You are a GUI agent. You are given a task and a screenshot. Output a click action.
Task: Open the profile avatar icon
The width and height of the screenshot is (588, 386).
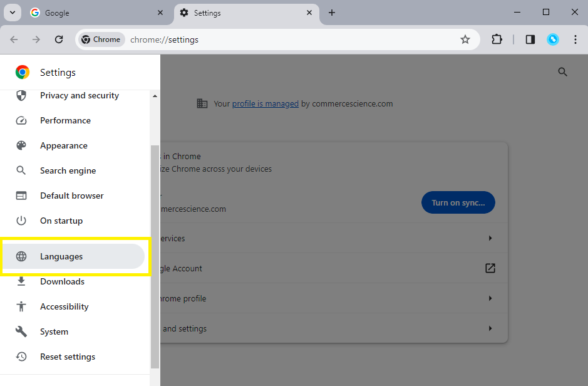click(552, 39)
